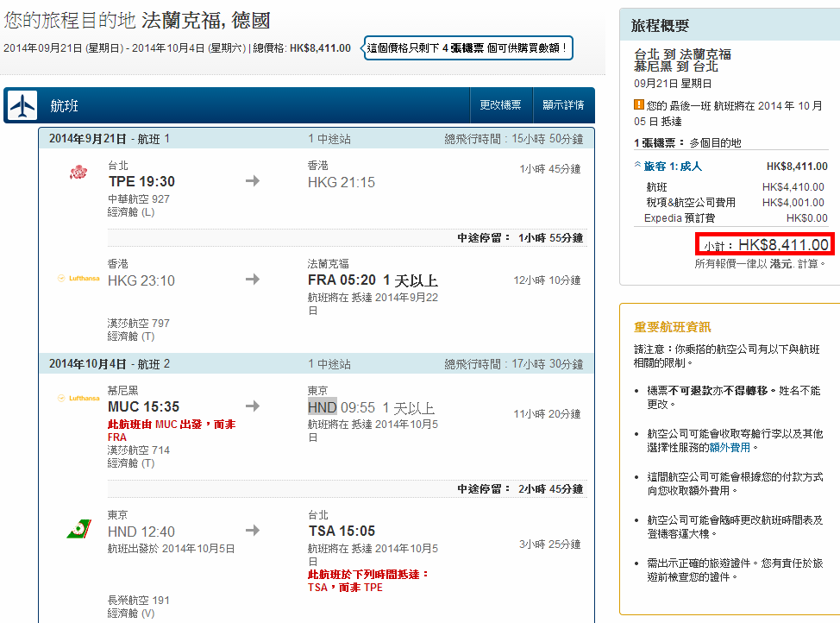Click the highlighted HND airport code

click(323, 407)
